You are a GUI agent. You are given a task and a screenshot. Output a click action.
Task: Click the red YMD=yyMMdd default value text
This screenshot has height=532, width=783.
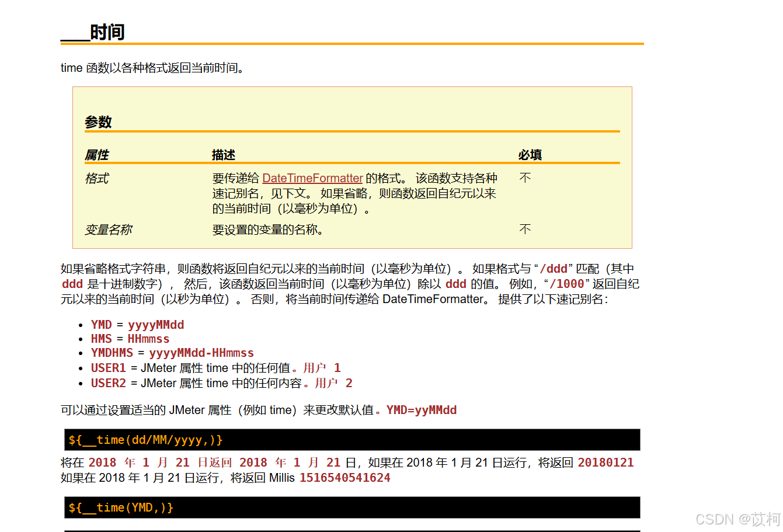[x=421, y=410]
